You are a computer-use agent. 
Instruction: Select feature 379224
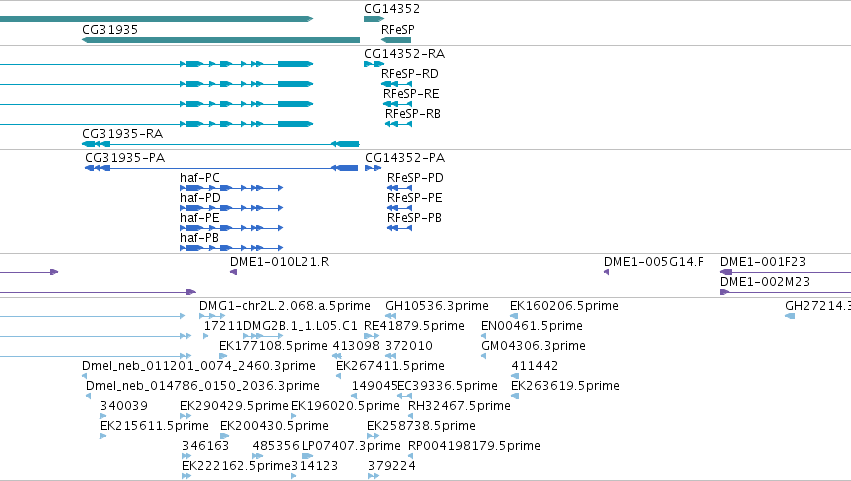pos(373,476)
